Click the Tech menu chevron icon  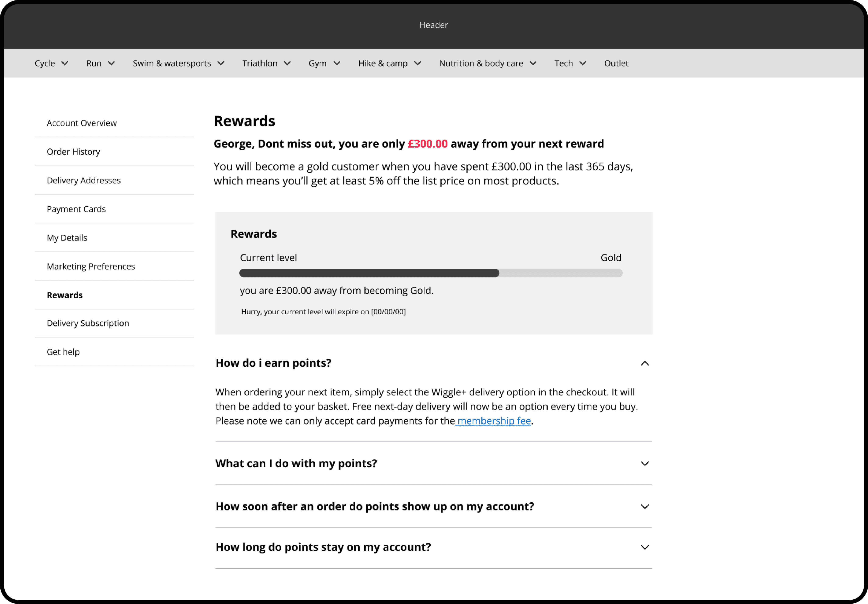[583, 64]
